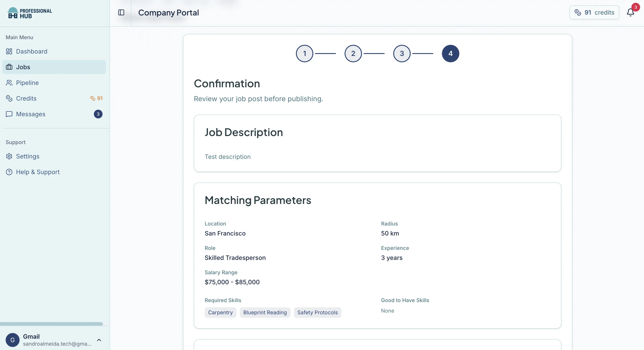Click the sidebar horizontal scrollbar
The height and width of the screenshot is (350, 644).
coord(51,324)
